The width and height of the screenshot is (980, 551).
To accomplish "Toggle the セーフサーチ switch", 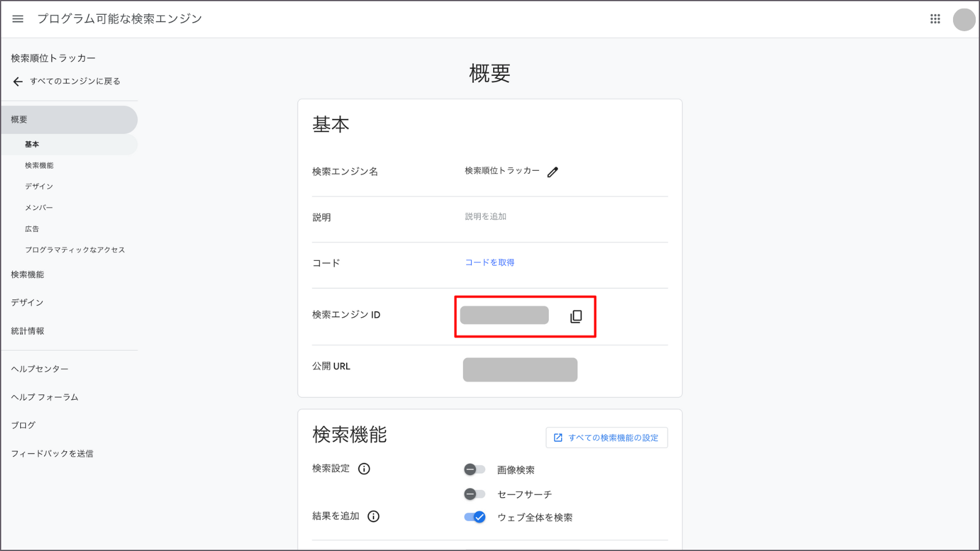I will [x=474, y=494].
